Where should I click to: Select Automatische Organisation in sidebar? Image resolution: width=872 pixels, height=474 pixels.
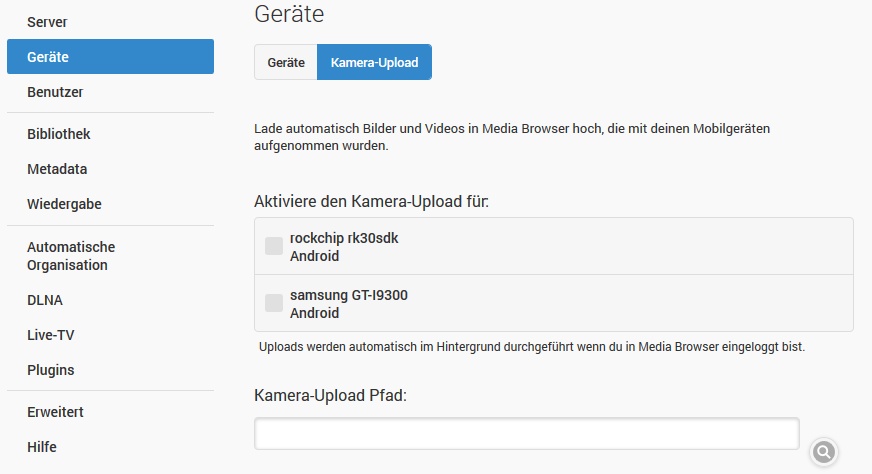point(71,256)
